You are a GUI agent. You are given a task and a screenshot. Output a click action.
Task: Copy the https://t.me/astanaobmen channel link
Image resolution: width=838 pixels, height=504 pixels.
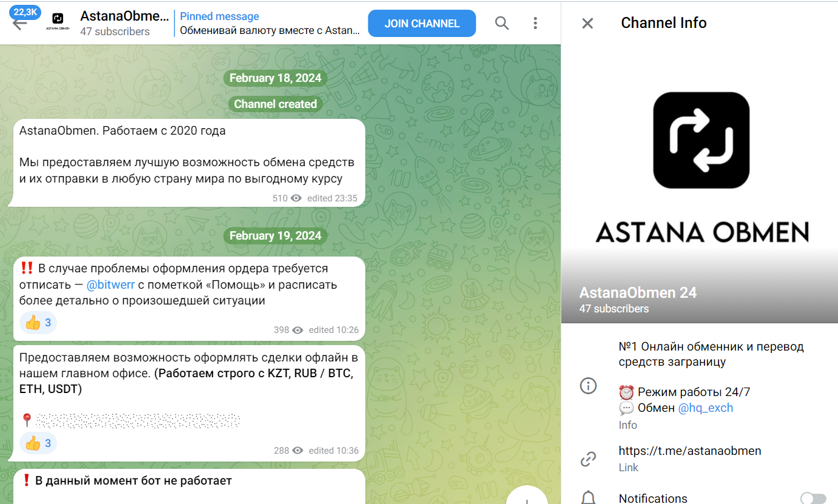(690, 451)
